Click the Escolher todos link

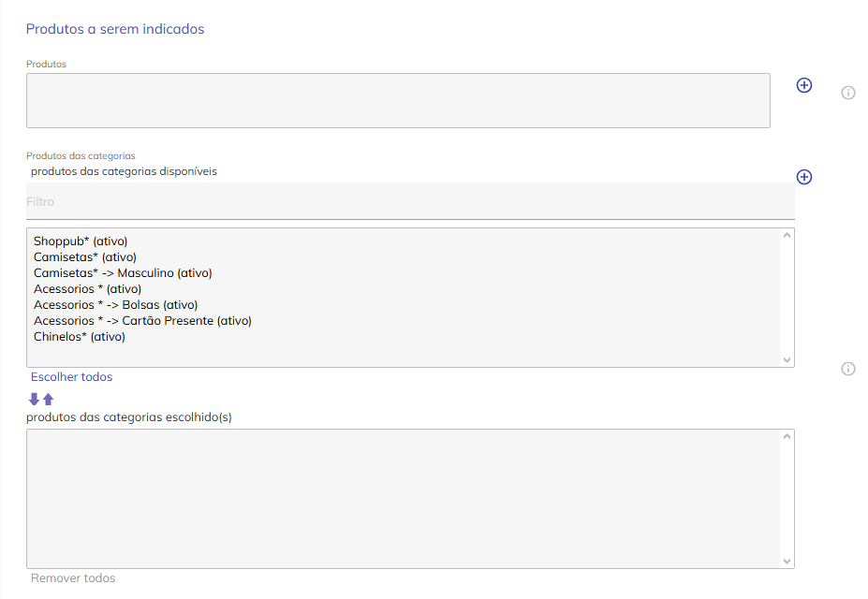pos(71,377)
